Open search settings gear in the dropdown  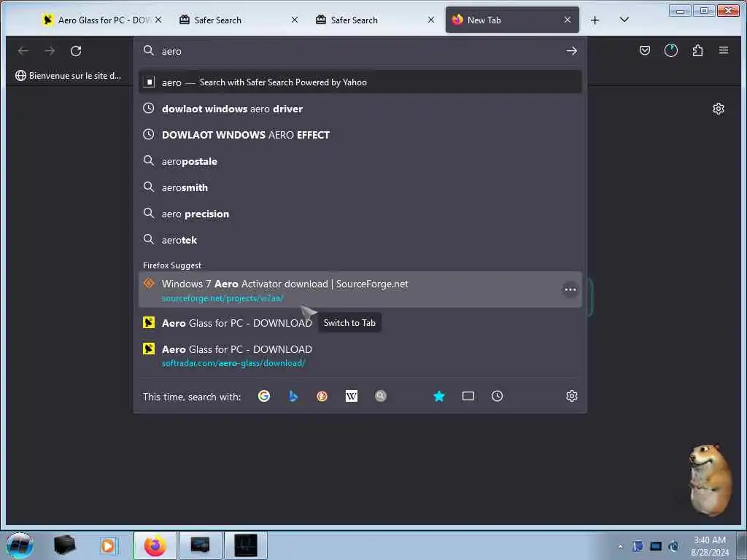tap(572, 396)
